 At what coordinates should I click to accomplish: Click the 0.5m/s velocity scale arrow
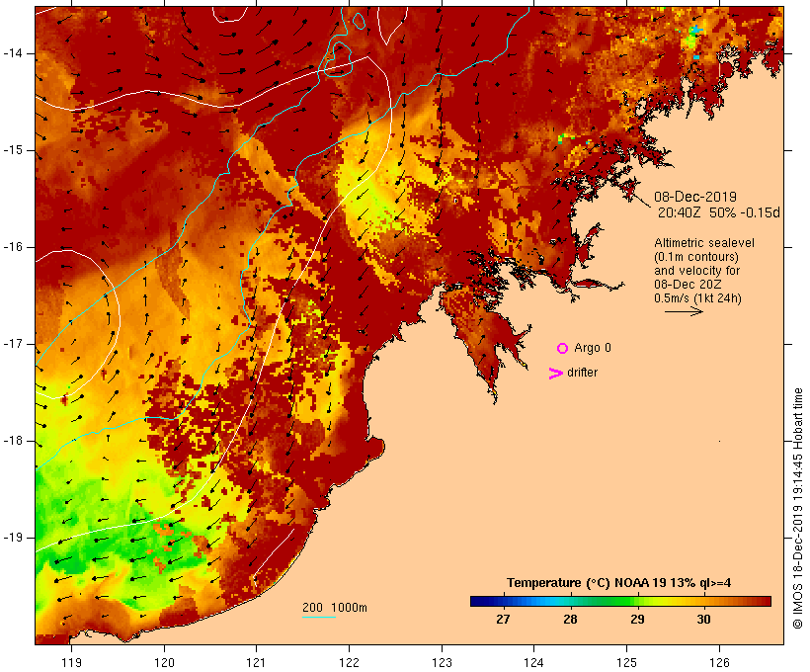coord(684,311)
